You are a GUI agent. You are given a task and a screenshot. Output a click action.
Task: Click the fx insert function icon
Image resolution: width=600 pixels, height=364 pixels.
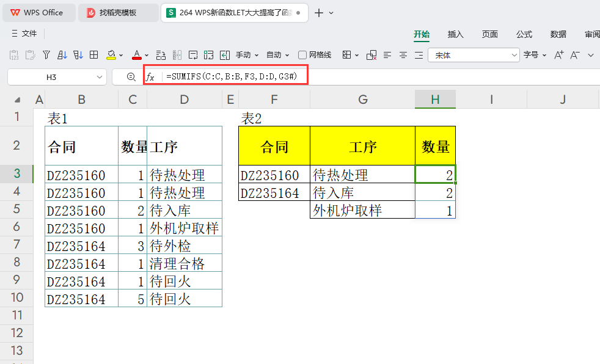point(150,77)
